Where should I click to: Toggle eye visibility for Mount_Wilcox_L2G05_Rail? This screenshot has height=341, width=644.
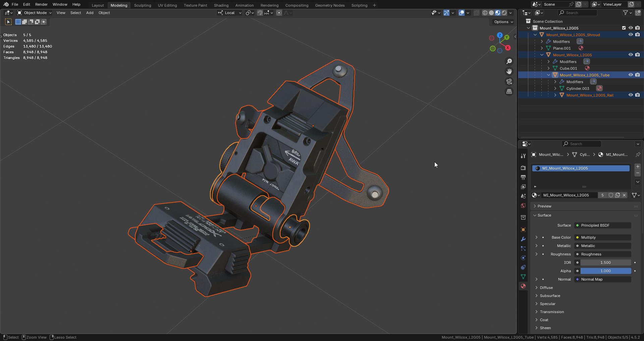point(631,95)
